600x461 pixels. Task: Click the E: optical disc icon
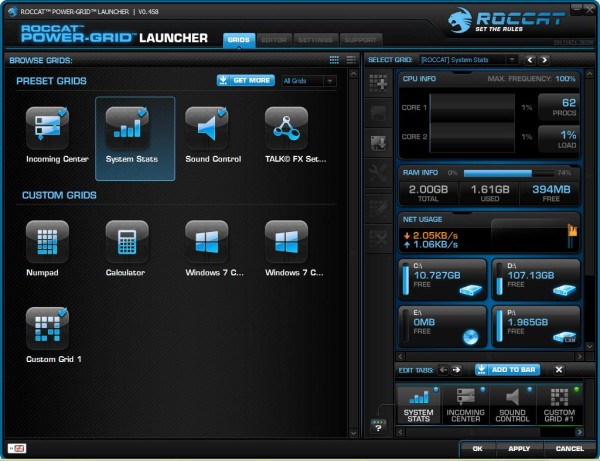point(470,337)
